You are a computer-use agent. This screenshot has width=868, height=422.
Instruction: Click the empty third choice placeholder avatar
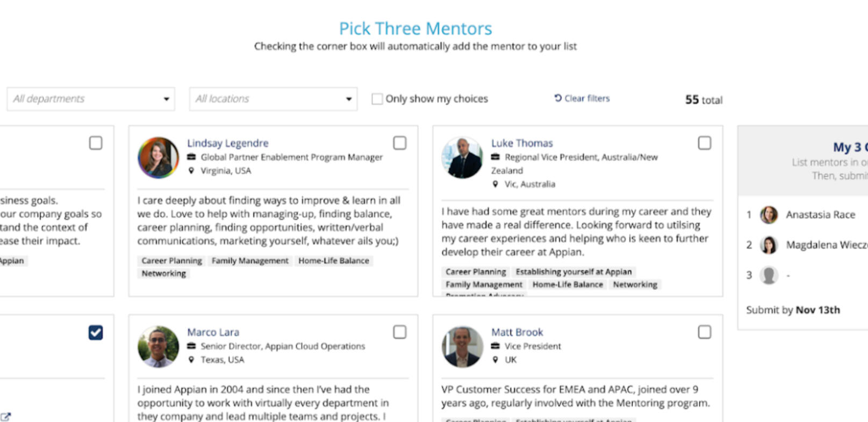[x=769, y=275]
